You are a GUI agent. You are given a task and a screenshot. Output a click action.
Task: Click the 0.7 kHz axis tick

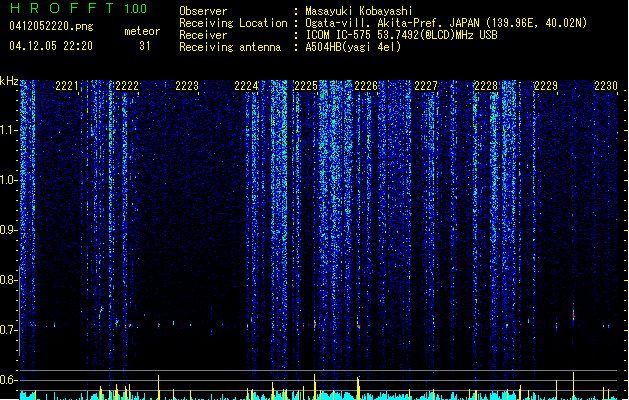tap(8, 330)
